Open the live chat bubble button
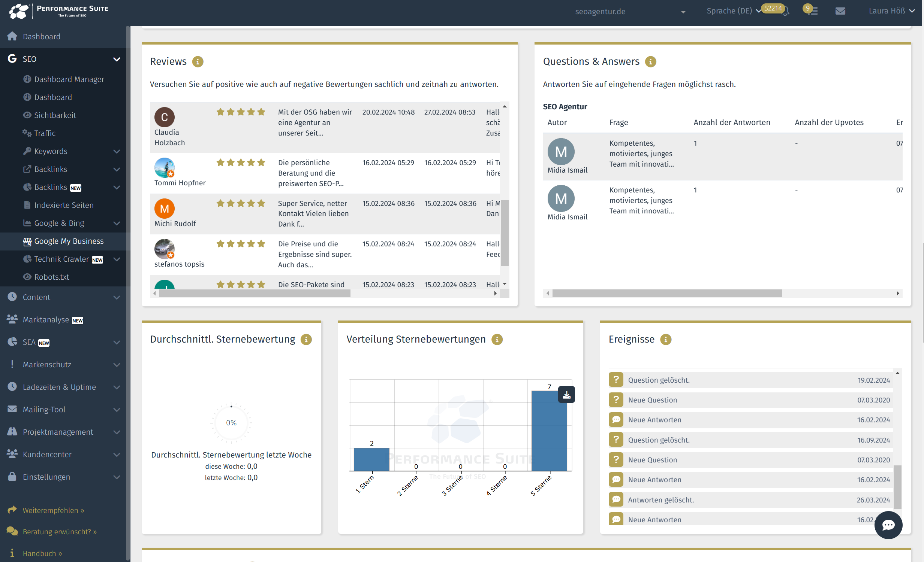The height and width of the screenshot is (562, 924). pyautogui.click(x=888, y=525)
